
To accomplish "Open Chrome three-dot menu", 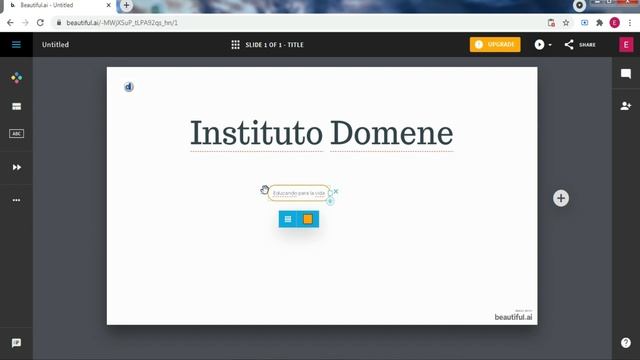I will (x=630, y=23).
